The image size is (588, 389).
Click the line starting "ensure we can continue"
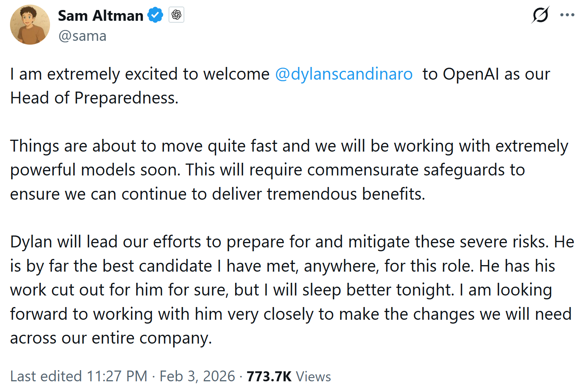point(217,194)
